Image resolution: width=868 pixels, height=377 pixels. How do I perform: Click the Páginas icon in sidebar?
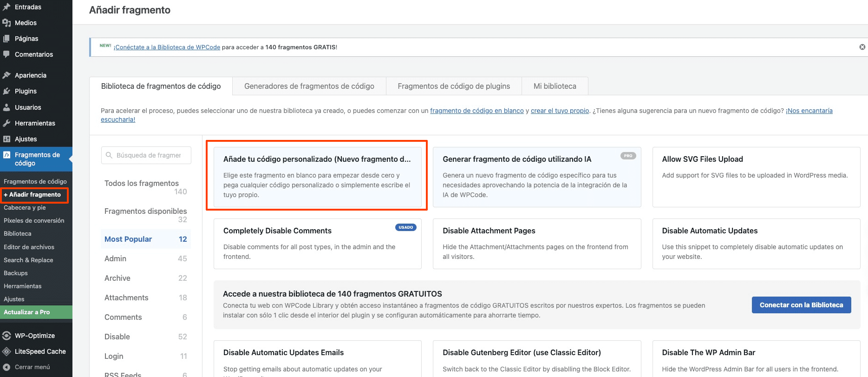[7, 39]
